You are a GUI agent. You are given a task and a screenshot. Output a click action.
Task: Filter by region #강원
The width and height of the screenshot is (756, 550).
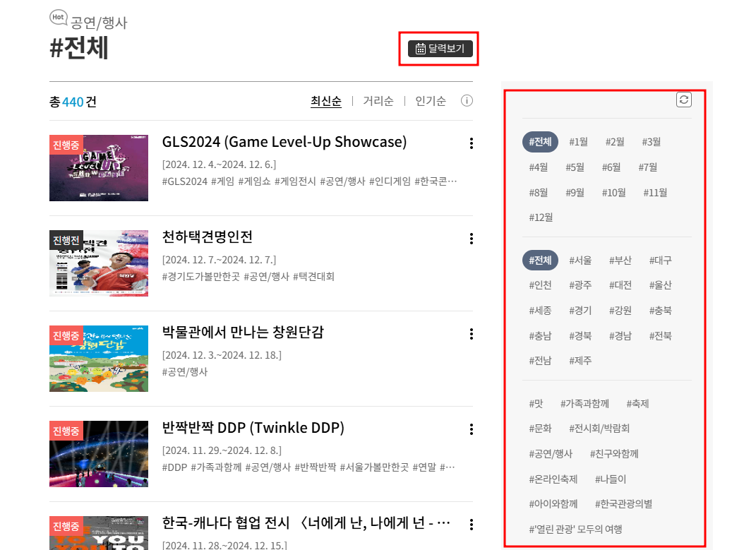pyautogui.click(x=620, y=311)
